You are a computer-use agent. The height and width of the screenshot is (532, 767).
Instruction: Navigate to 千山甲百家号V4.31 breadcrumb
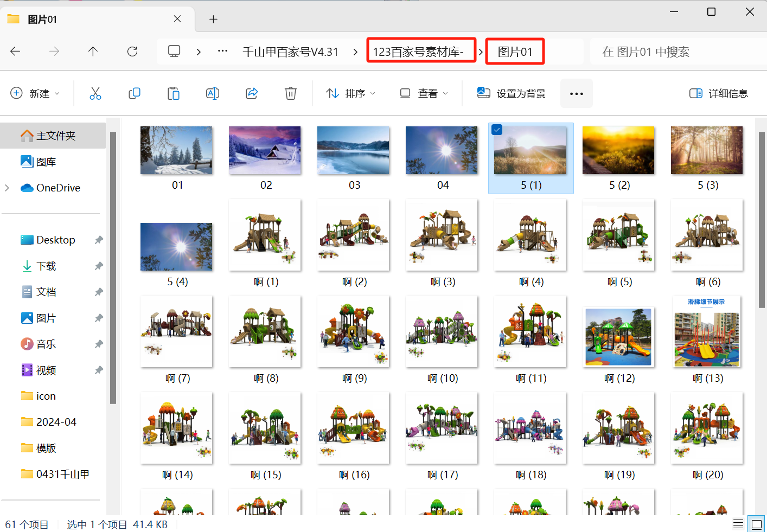point(290,52)
